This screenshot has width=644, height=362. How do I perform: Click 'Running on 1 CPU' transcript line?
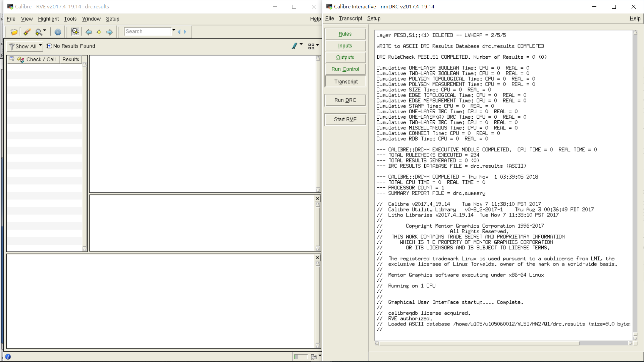pyautogui.click(x=412, y=286)
